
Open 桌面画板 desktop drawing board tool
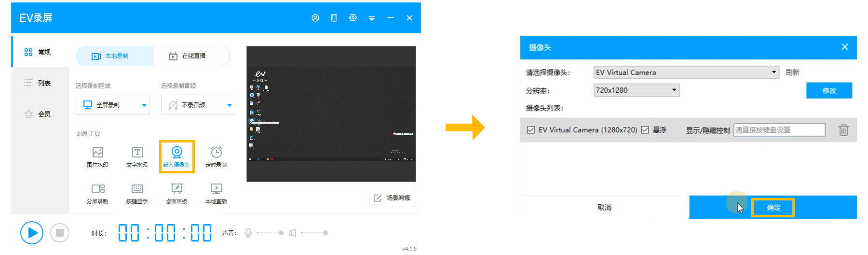176,194
